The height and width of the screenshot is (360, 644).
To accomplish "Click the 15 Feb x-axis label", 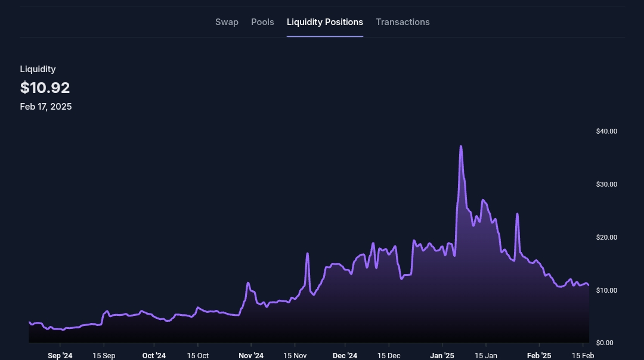I will [583, 355].
